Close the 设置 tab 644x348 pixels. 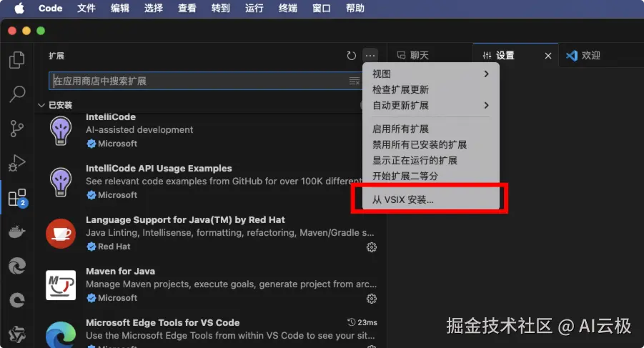click(548, 56)
